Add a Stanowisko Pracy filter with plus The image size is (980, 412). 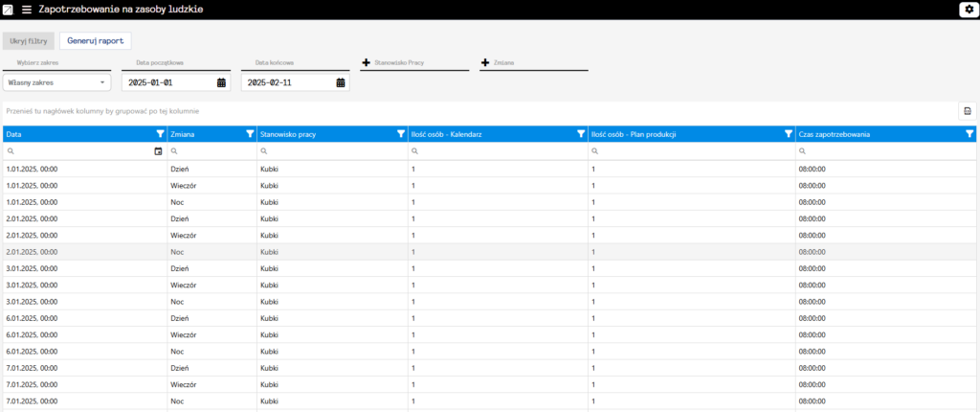pos(366,62)
